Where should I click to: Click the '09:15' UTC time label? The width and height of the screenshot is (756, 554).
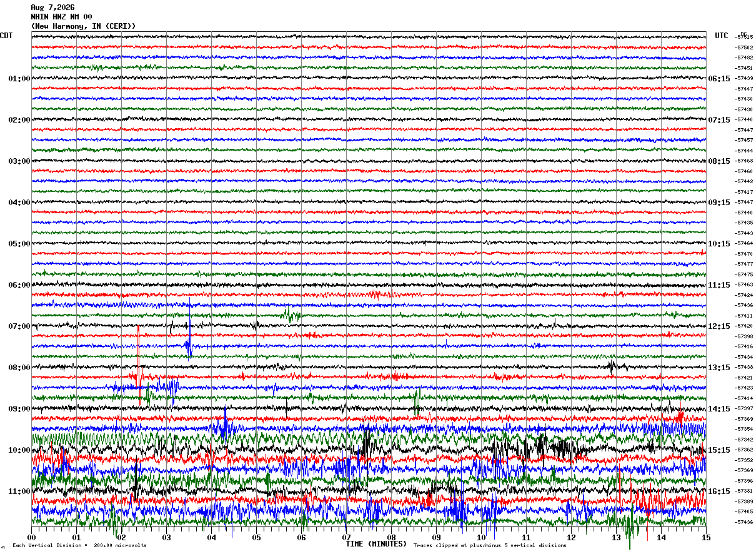tap(719, 203)
